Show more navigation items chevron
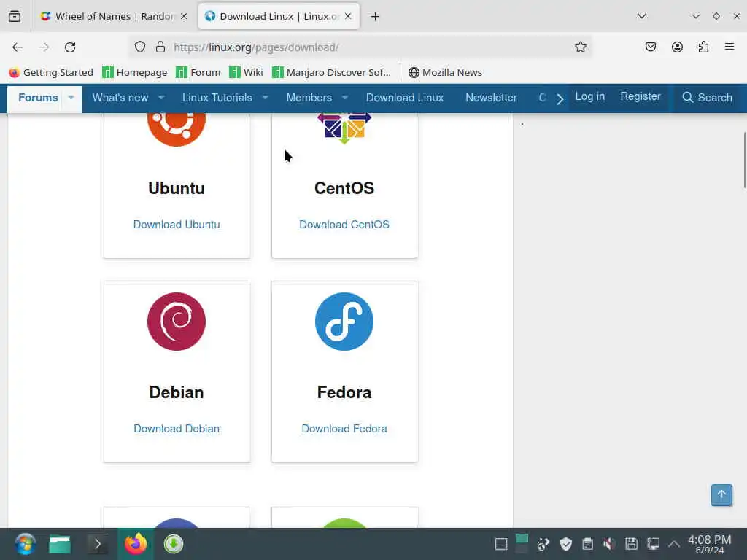Image resolution: width=747 pixels, height=560 pixels. tap(560, 99)
